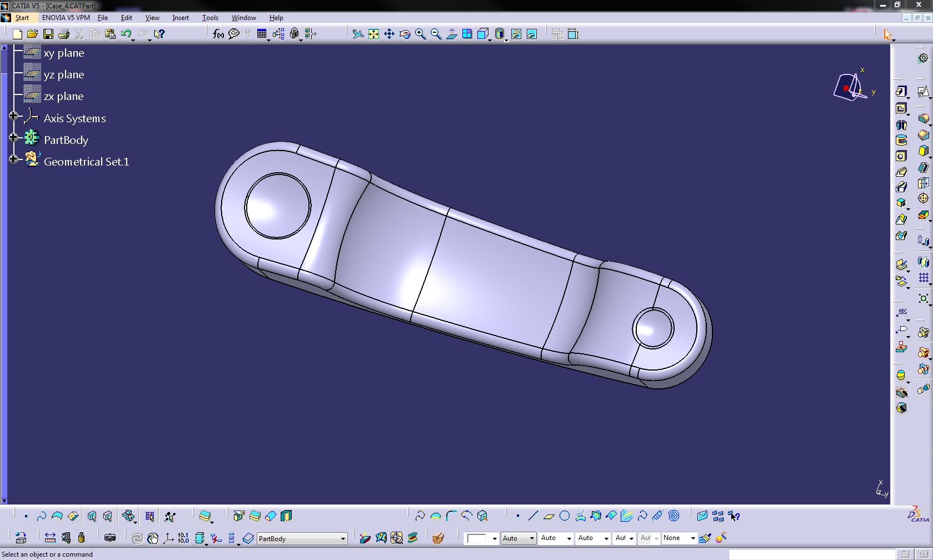This screenshot has height=560, width=933.
Task: Activate Fly mode navigation icon
Action: 358,34
